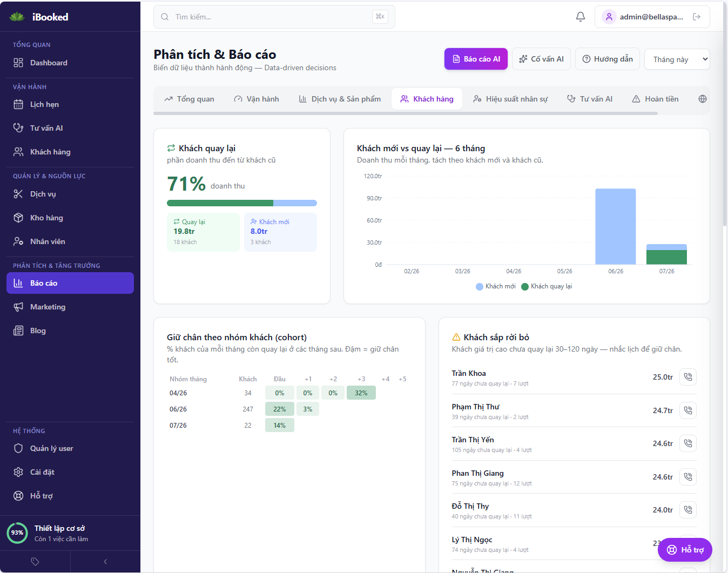Click the user avatar icon
The height and width of the screenshot is (573, 728).
coord(609,17)
